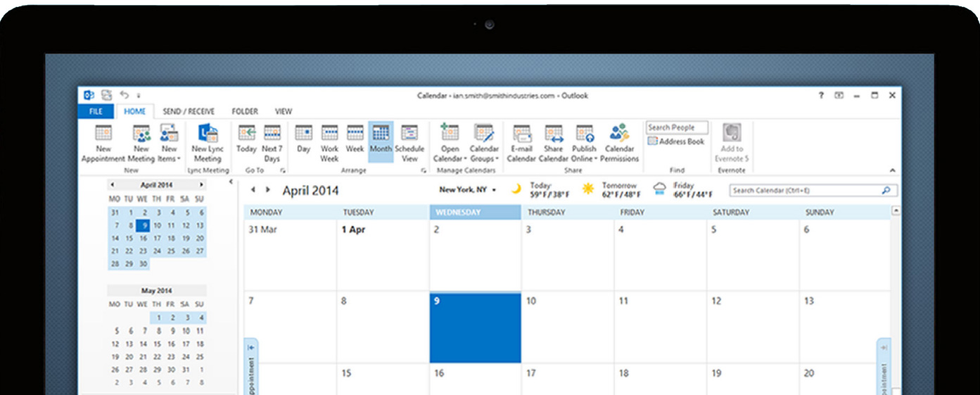980x395 pixels.
Task: Open Ribbon Display Options
Action: pyautogui.click(x=839, y=95)
